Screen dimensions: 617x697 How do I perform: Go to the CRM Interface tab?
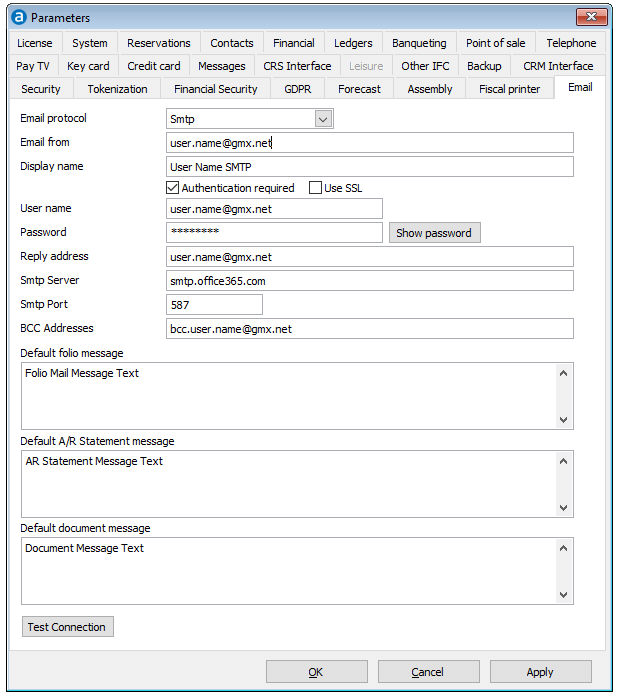558,66
